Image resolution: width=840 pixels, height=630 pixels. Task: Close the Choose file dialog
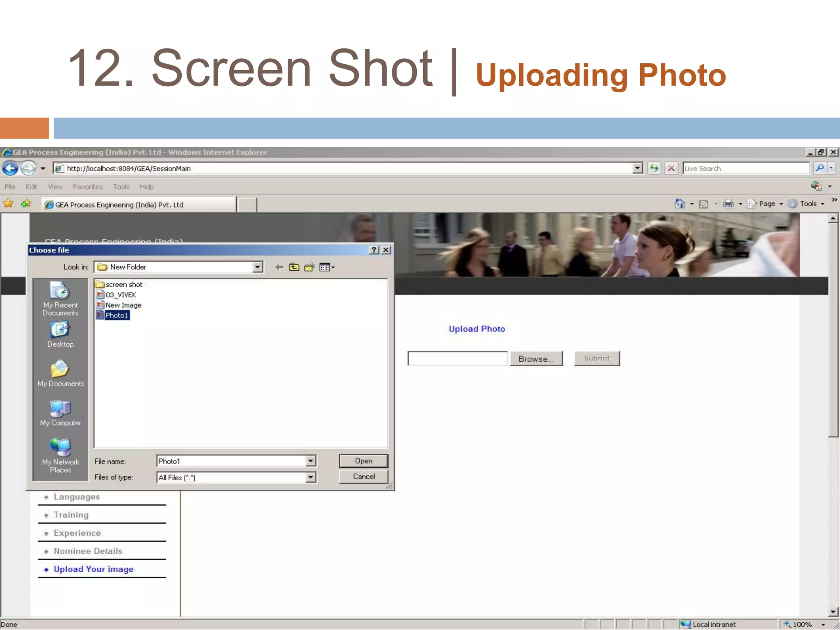(x=386, y=250)
